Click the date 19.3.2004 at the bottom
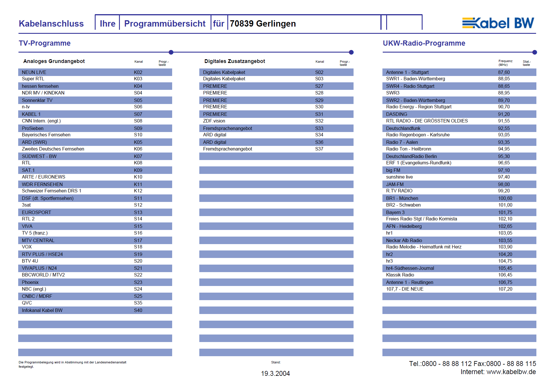This screenshot has width=554, height=392. point(275,374)
